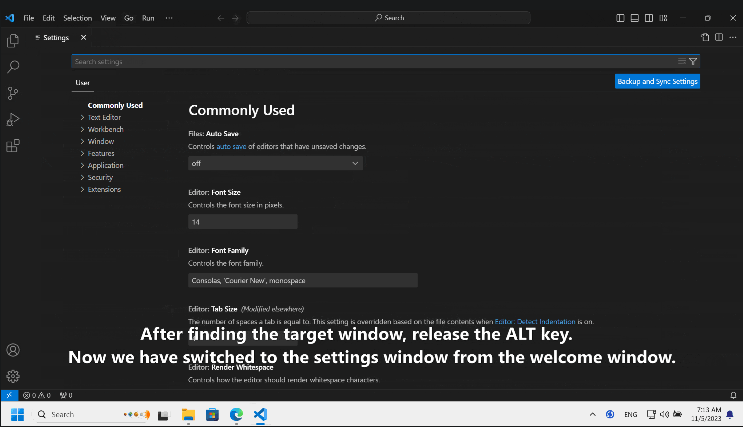The image size is (743, 427).
Task: Clear the settings search input
Action: click(681, 62)
